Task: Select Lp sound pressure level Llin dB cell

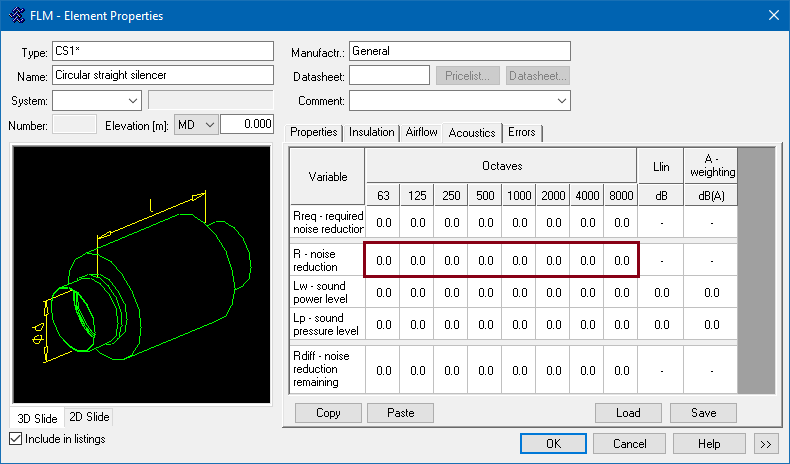Action: 662,324
